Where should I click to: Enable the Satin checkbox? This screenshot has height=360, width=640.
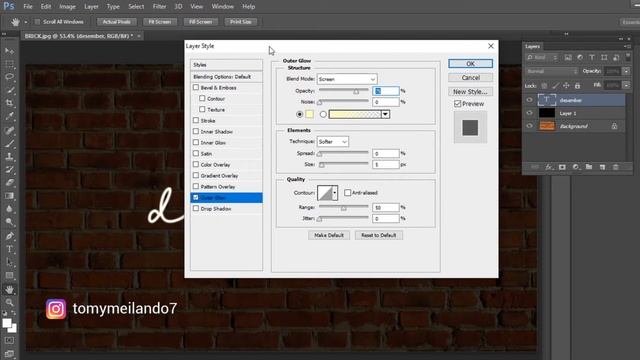click(x=196, y=153)
